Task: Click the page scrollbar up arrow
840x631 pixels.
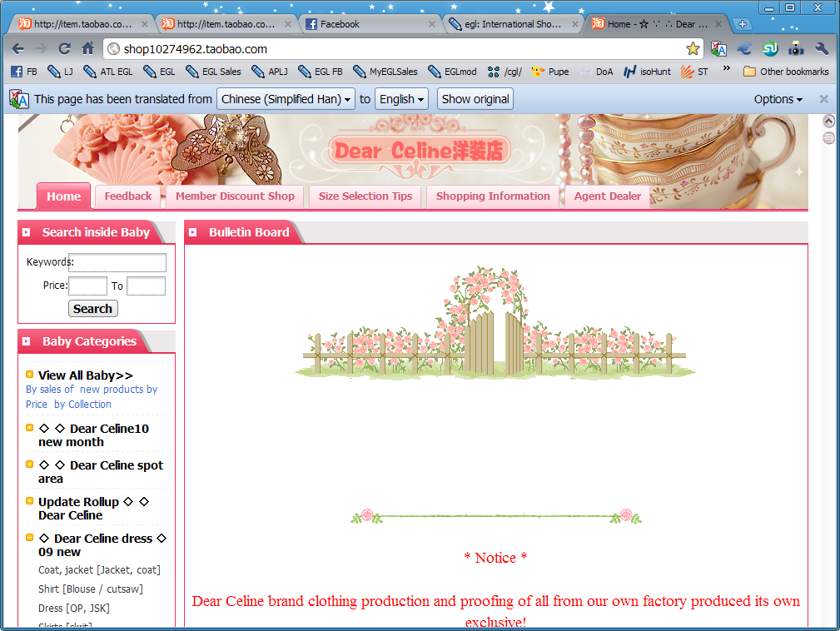Action: [x=828, y=121]
